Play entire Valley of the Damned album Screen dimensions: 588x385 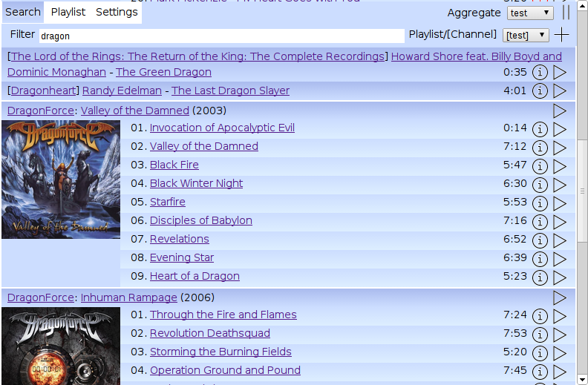[x=560, y=111]
